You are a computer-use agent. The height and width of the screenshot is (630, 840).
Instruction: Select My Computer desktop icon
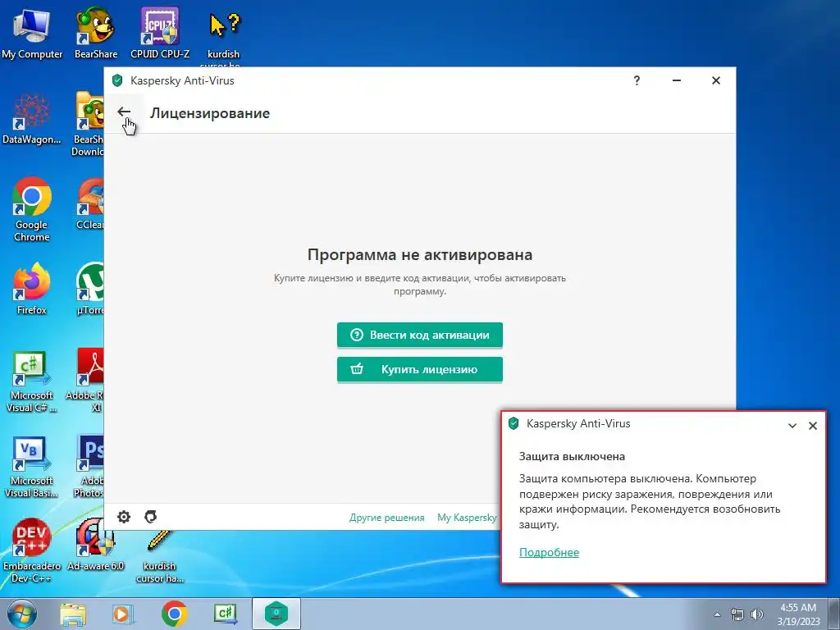tap(32, 34)
